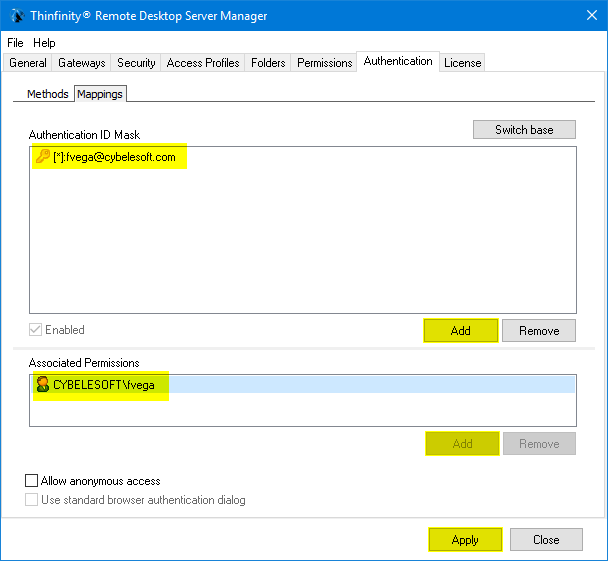Toggle Use standard browser authentication dialog

click(31, 499)
